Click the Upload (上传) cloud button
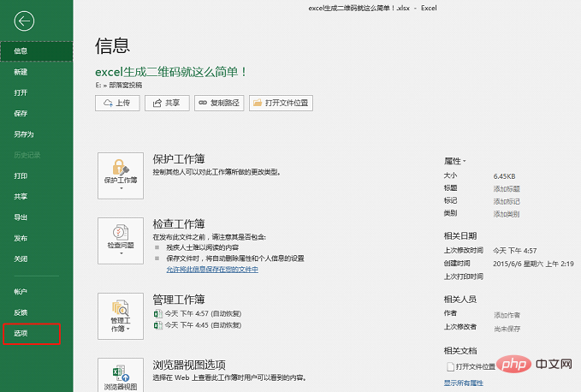 click(x=118, y=103)
